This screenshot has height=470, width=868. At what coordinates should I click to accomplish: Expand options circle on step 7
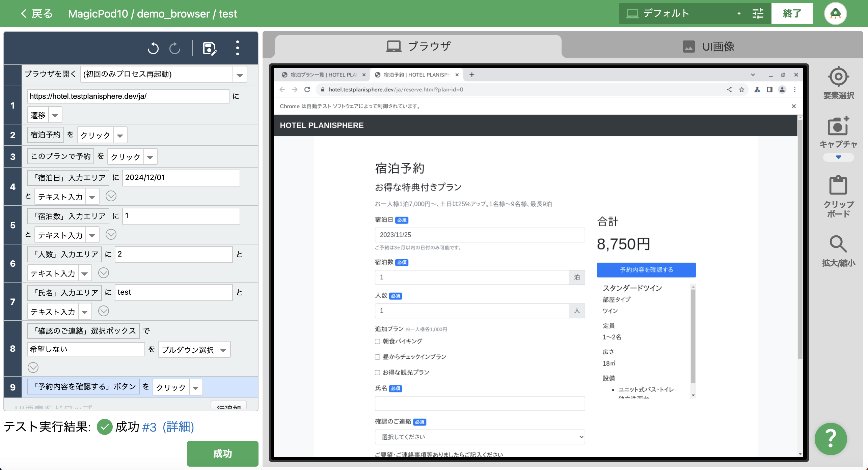(x=104, y=311)
